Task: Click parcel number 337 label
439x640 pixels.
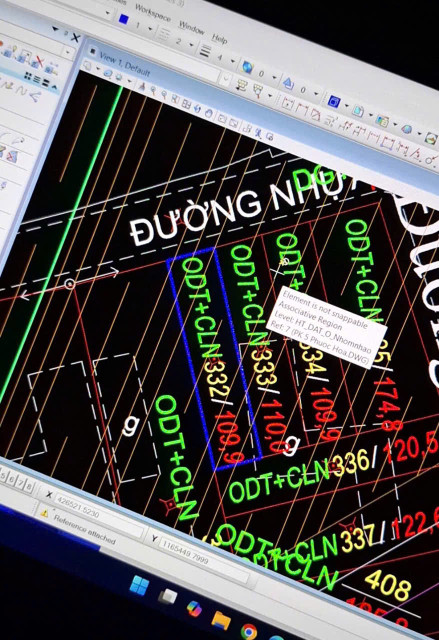Action: click(358, 538)
